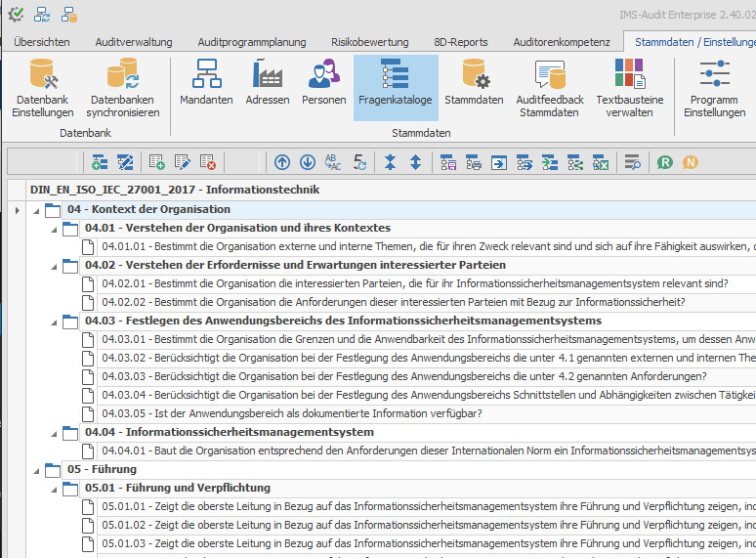Collapse 05.01 Führung und Verpflichtung node
This screenshot has width=756, height=558.
54,490
